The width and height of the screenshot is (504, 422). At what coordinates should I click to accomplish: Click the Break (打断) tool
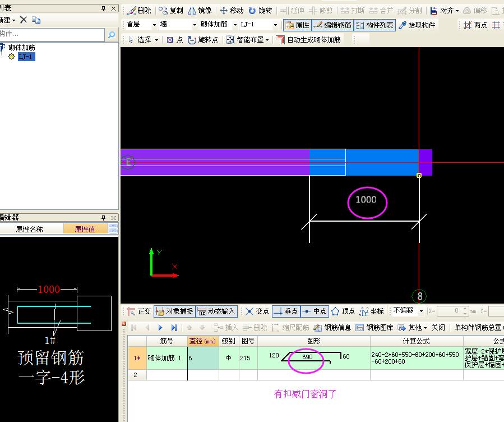(353, 11)
